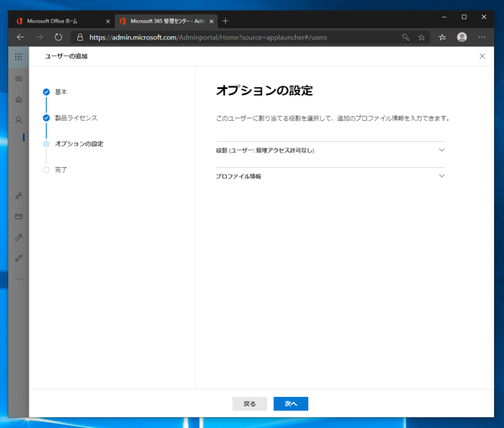Close the Microsoft Office ホーム tab
This screenshot has height=428, width=504.
click(x=108, y=22)
